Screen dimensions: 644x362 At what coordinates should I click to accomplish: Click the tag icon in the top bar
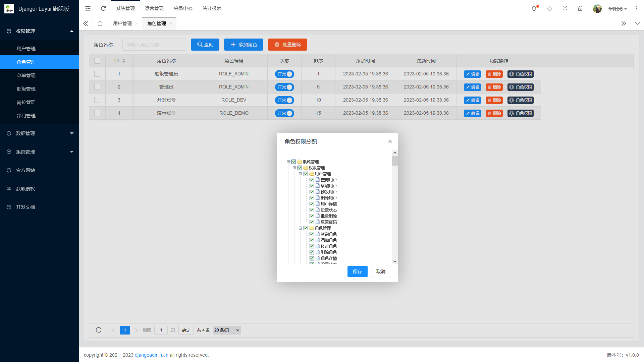549,8
